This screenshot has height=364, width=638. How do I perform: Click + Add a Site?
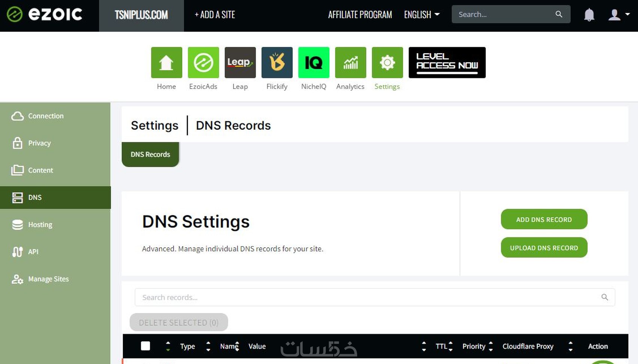[215, 15]
